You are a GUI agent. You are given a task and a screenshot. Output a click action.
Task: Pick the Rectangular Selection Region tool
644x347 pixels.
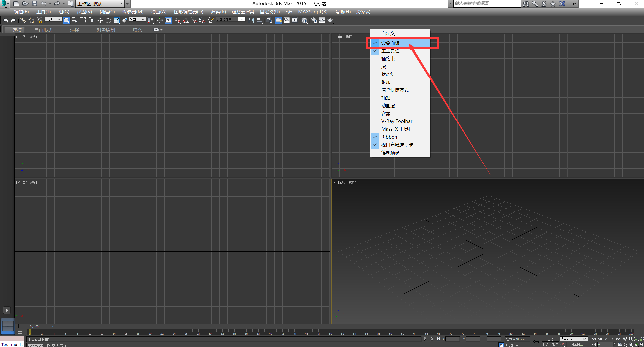pos(83,20)
